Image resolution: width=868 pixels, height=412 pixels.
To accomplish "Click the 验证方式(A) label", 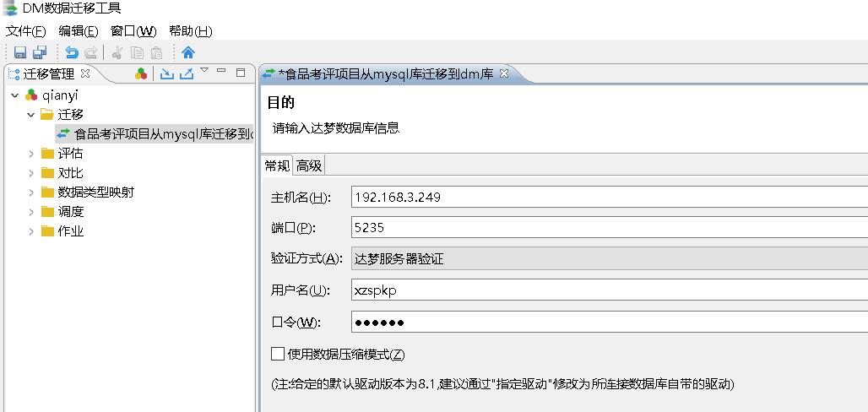I will coord(307,259).
